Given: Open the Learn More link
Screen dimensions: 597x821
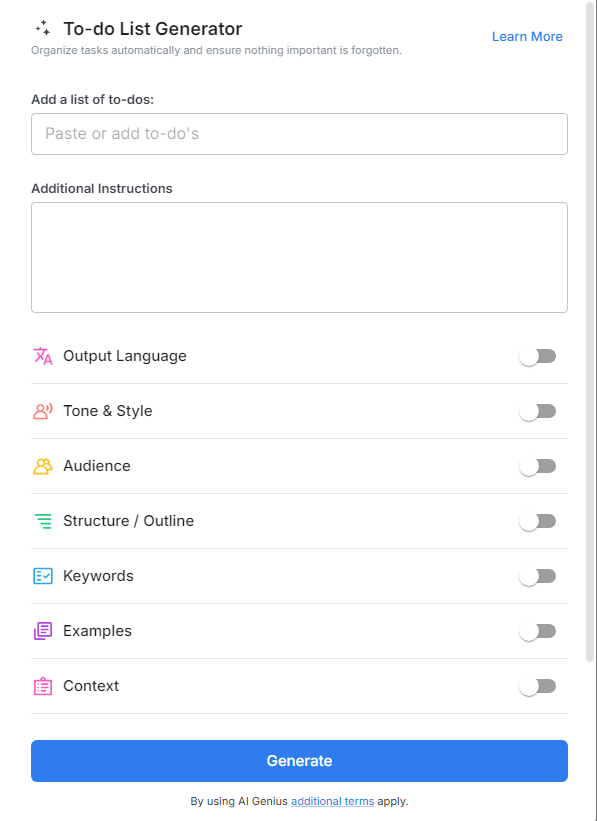Looking at the screenshot, I should [x=527, y=36].
